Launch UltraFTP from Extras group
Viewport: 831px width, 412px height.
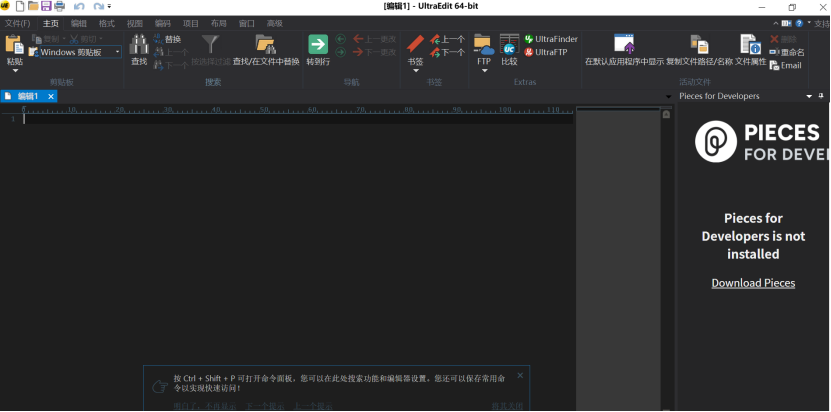click(x=550, y=52)
